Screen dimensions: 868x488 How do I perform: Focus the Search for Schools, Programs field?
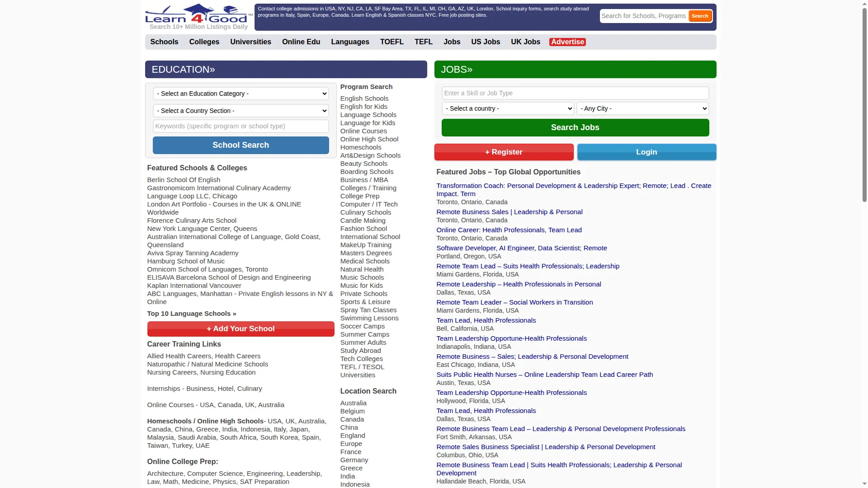coord(644,16)
